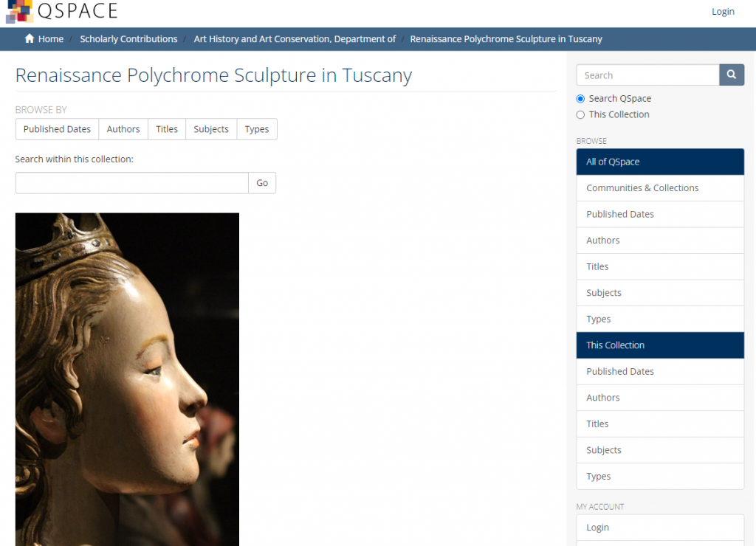Click the Types browse button
Image resolution: width=756 pixels, height=546 pixels.
point(257,129)
